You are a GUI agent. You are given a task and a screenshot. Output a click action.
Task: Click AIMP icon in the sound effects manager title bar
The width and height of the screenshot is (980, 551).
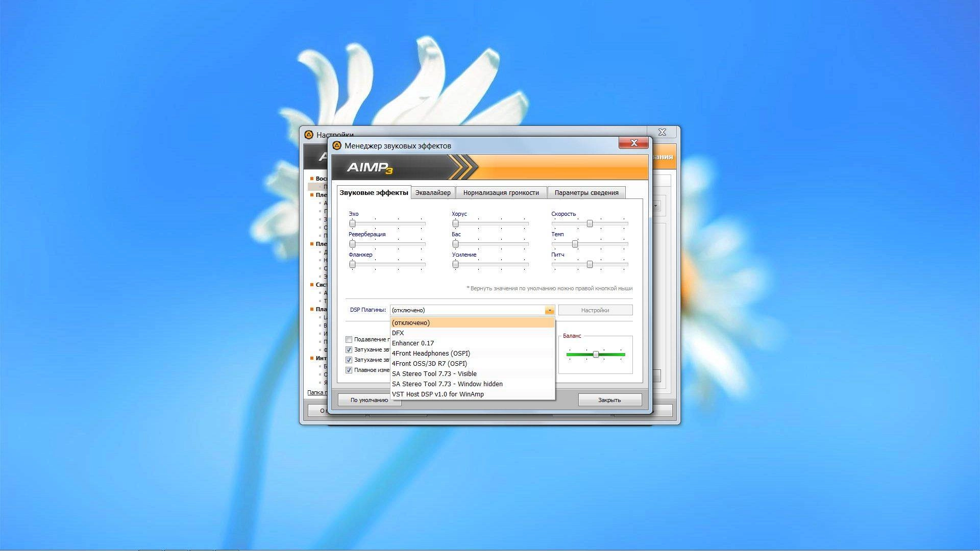336,145
